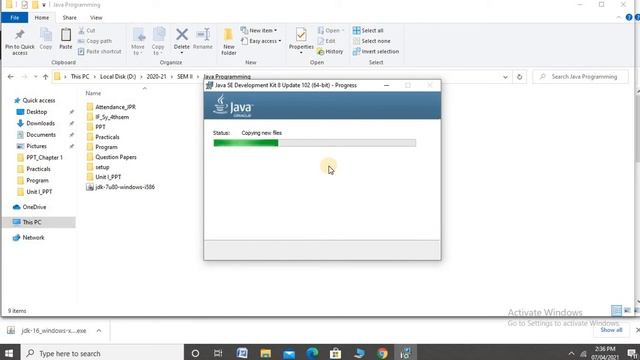
Task: Select the jdk-7u80-windows-i586 file
Action: pos(120,187)
